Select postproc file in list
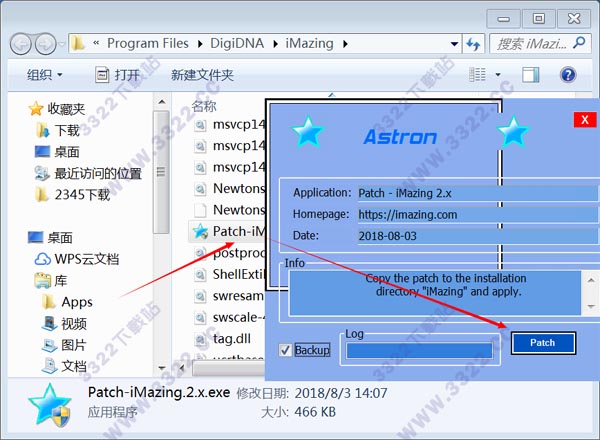This screenshot has width=600, height=440. (x=229, y=253)
